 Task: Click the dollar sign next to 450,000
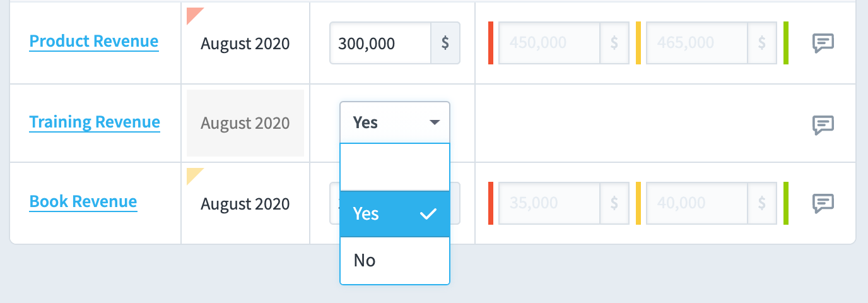coord(614,43)
